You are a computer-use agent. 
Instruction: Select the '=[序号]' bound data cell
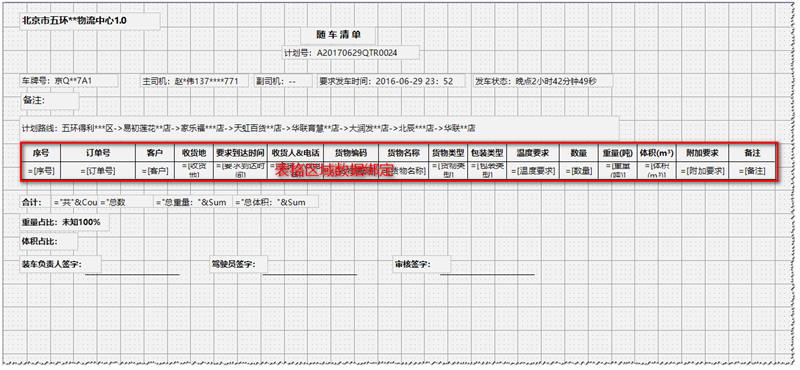tap(41, 170)
